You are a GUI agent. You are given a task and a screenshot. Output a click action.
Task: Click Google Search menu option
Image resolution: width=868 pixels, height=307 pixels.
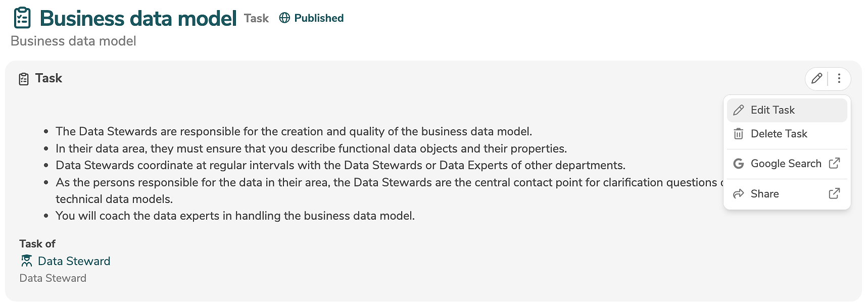click(x=786, y=164)
